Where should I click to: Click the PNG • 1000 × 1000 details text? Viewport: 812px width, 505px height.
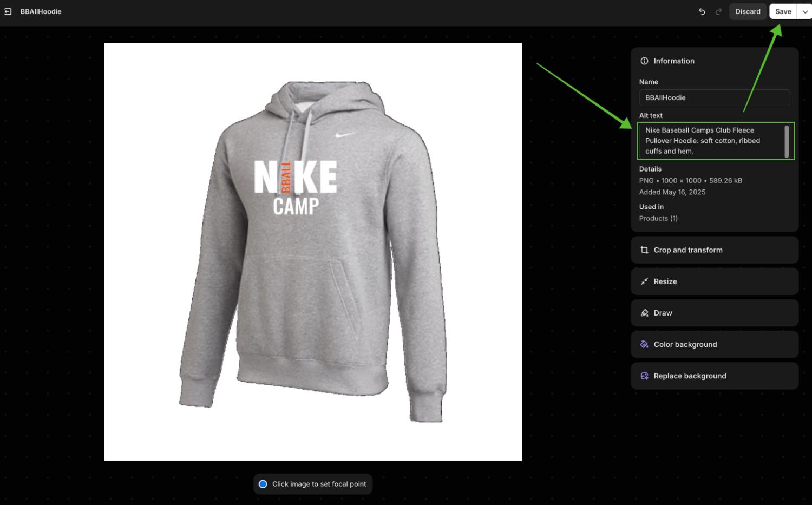coord(690,181)
